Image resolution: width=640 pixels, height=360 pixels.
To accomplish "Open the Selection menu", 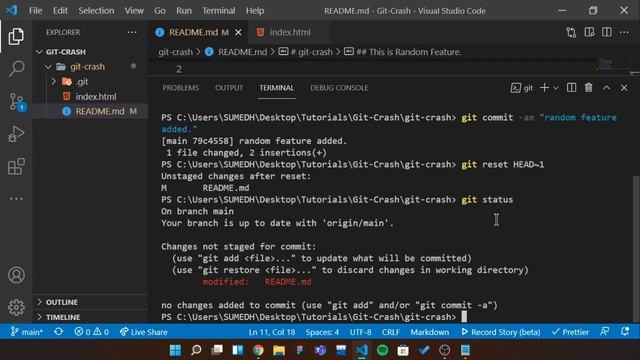I will click(x=96, y=11).
